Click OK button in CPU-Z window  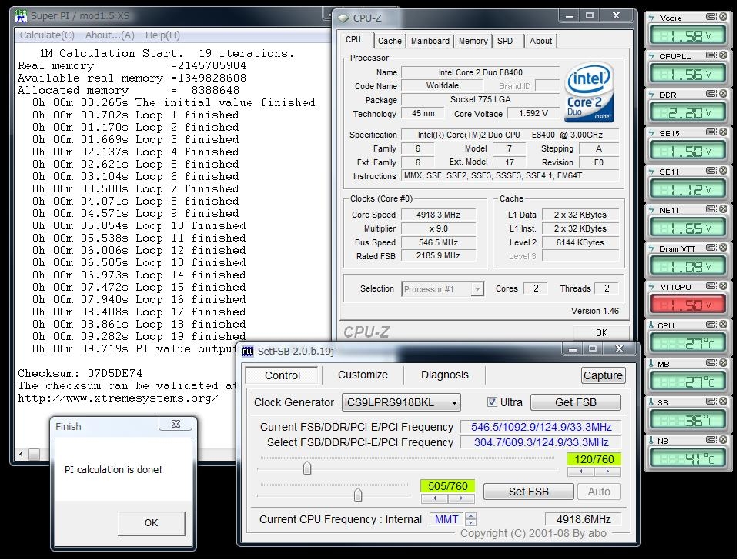[601, 332]
